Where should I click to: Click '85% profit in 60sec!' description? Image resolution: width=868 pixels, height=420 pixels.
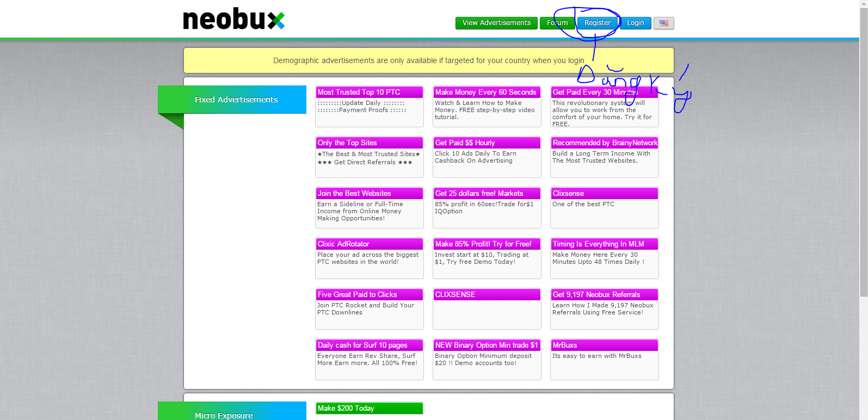[x=484, y=208]
